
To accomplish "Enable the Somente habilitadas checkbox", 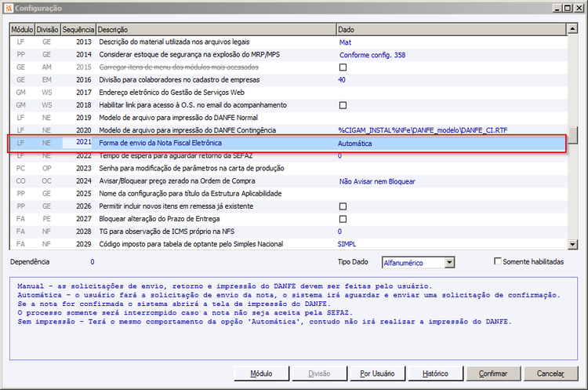I will 498,261.
